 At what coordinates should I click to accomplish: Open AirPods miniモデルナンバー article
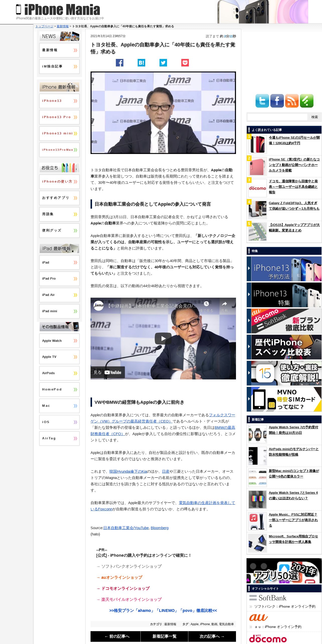point(294,452)
